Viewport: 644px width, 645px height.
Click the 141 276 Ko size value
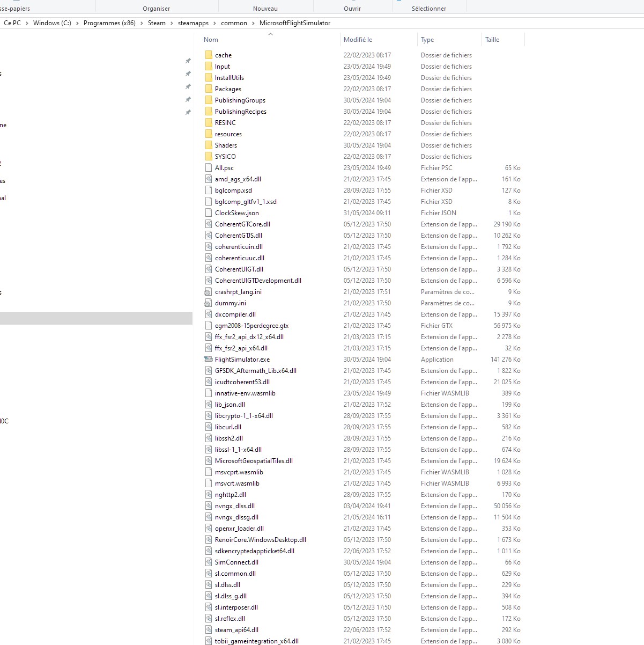click(505, 360)
